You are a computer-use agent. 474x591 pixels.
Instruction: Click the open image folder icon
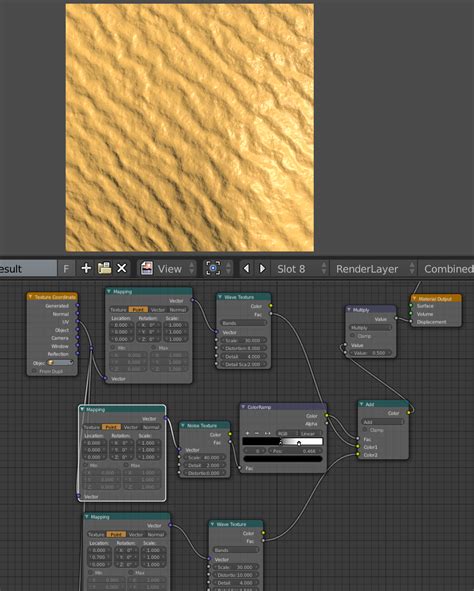[104, 268]
